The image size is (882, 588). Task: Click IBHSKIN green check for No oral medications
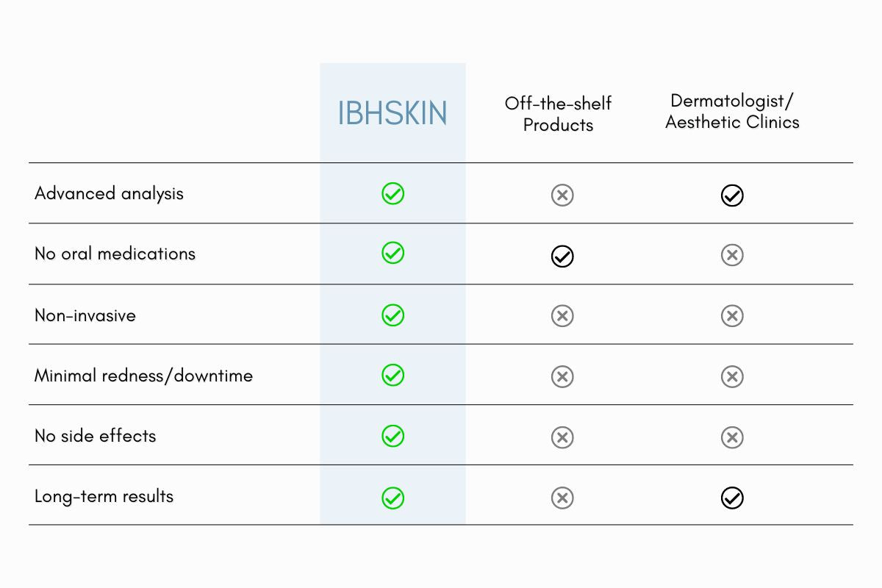click(393, 254)
